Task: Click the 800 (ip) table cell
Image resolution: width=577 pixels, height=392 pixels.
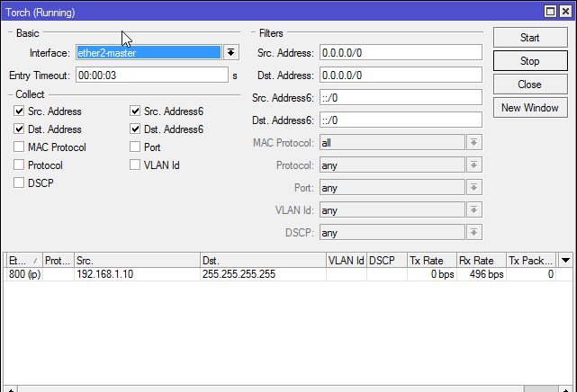Action: [x=24, y=274]
